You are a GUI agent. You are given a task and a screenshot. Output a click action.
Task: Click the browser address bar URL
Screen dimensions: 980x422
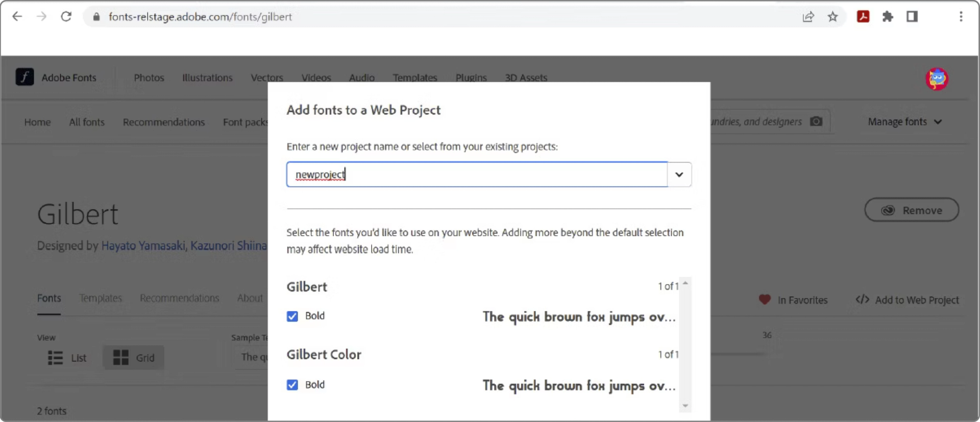(x=200, y=17)
